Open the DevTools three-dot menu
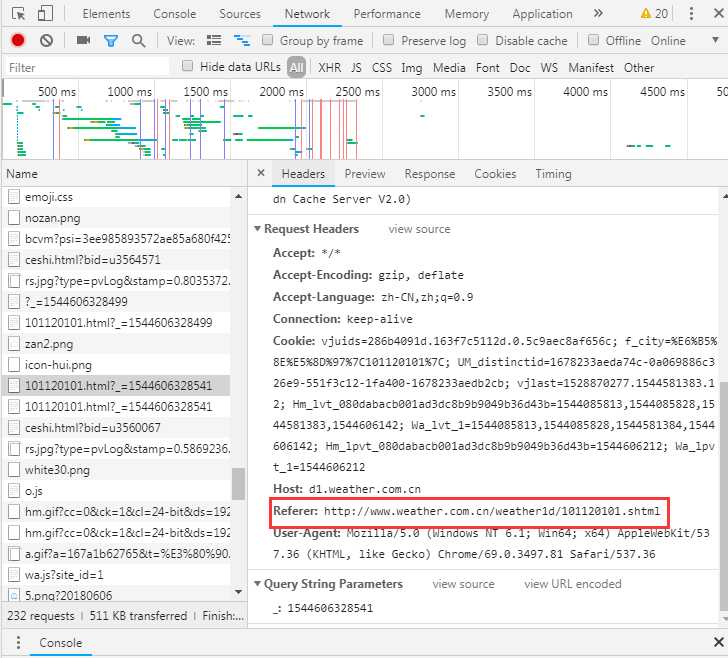The width and height of the screenshot is (728, 658). (x=691, y=13)
